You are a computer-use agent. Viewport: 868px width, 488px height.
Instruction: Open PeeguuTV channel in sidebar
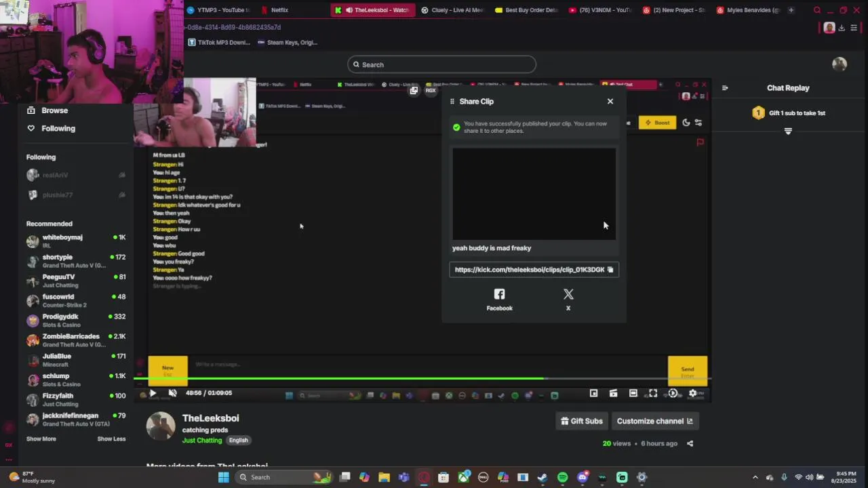[x=76, y=281]
